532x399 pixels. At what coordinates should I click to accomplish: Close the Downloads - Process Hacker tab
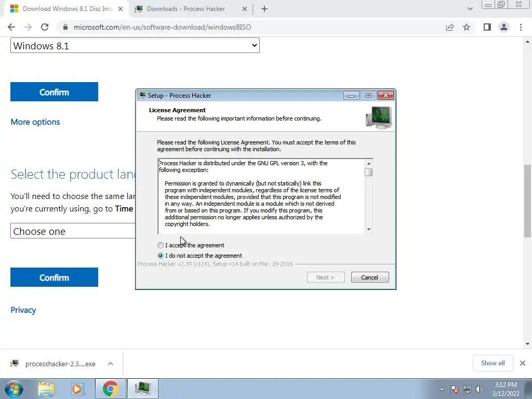245,9
